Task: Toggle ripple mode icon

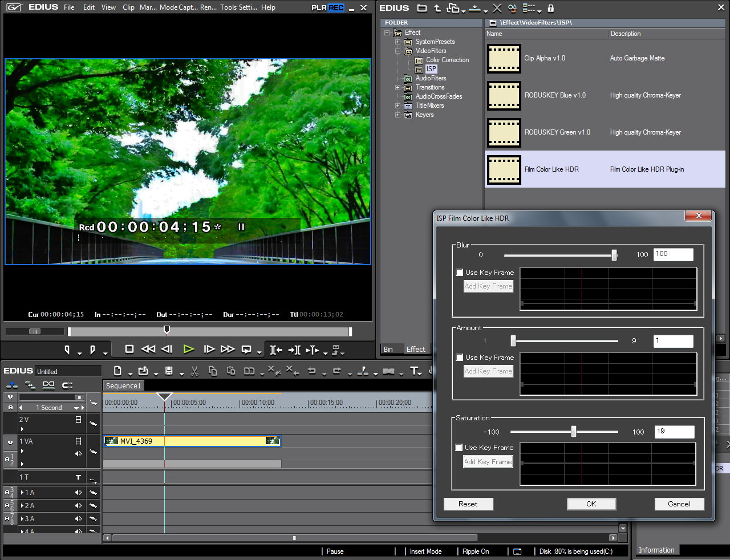Action: [x=30, y=385]
